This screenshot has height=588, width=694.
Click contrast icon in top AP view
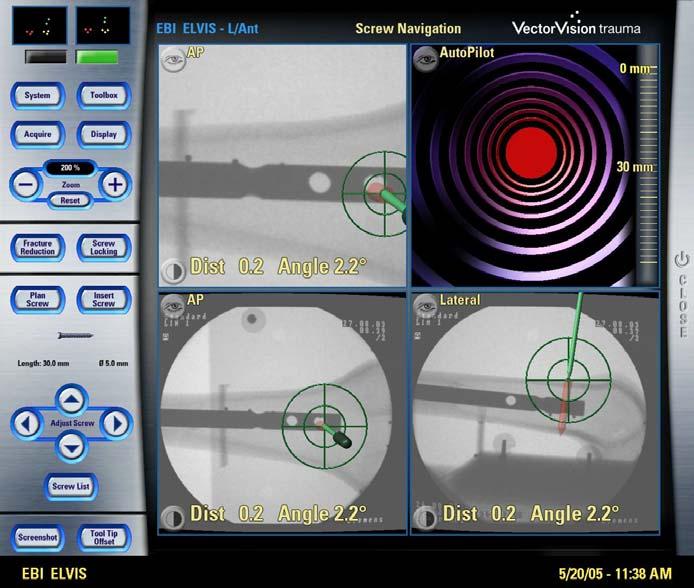point(173,271)
